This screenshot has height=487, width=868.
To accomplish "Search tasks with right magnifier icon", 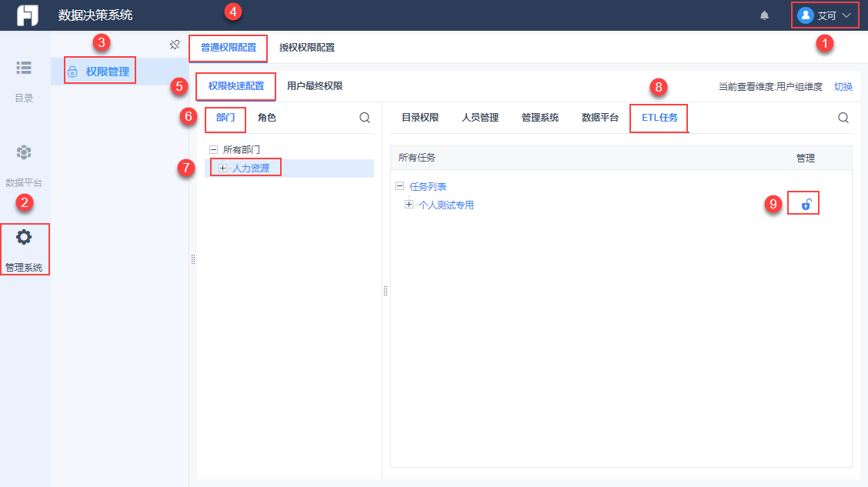I will 843,117.
